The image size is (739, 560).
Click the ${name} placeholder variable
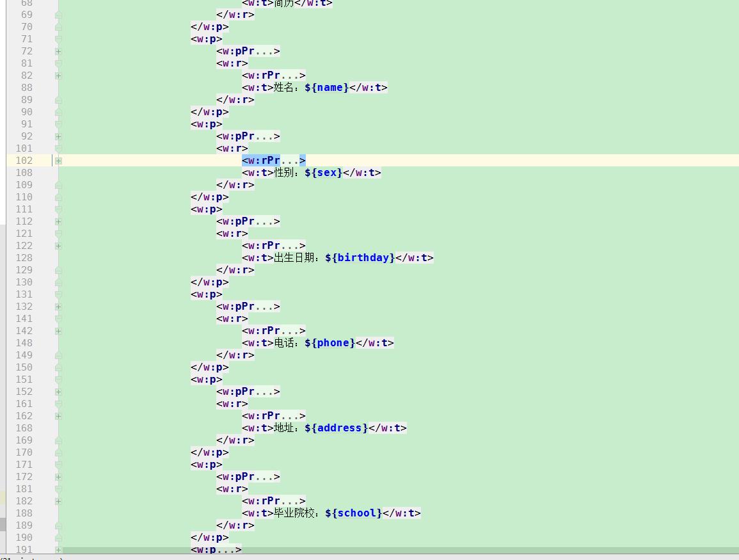327,88
